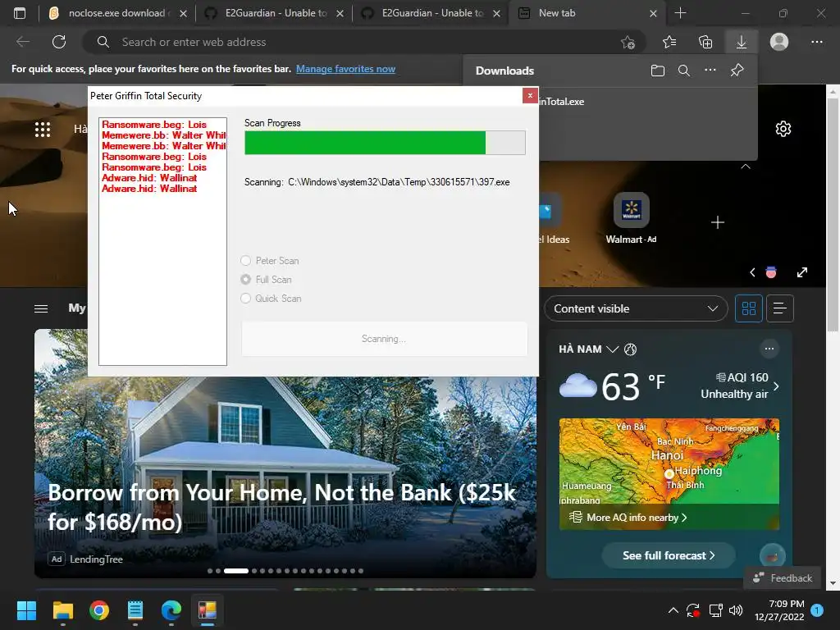
Task: Pin the Downloads panel
Action: tap(737, 71)
